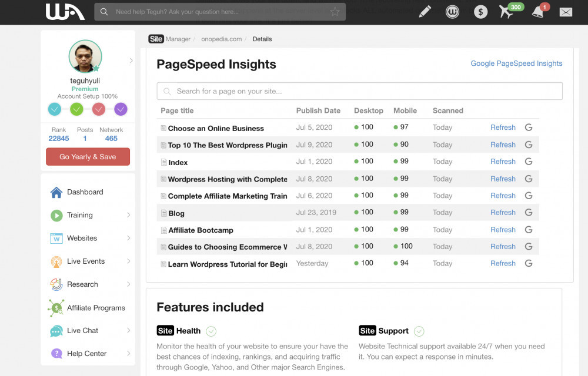Refresh the Choose an Online Business row
This screenshot has width=588, height=376.
pyautogui.click(x=503, y=127)
